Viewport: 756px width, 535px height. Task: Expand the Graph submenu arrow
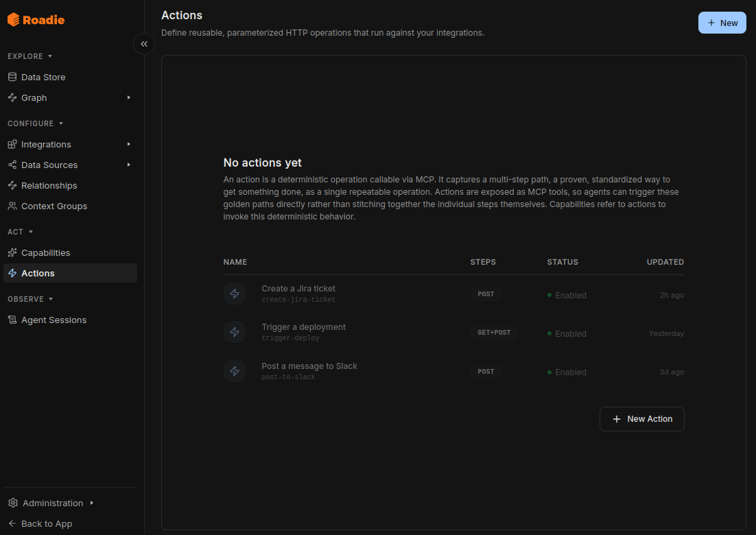(129, 98)
